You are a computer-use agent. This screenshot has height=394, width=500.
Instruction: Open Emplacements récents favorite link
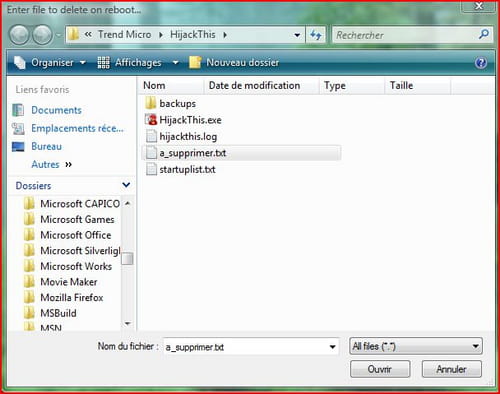click(77, 128)
